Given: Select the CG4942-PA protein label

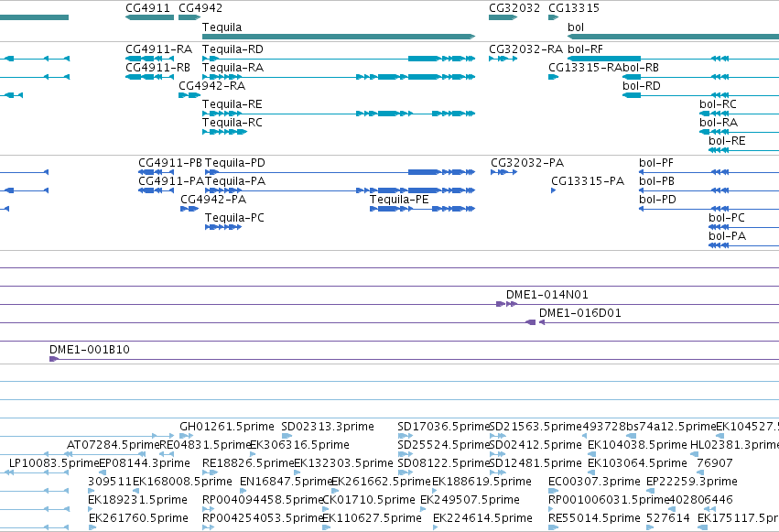Looking at the screenshot, I should [213, 200].
